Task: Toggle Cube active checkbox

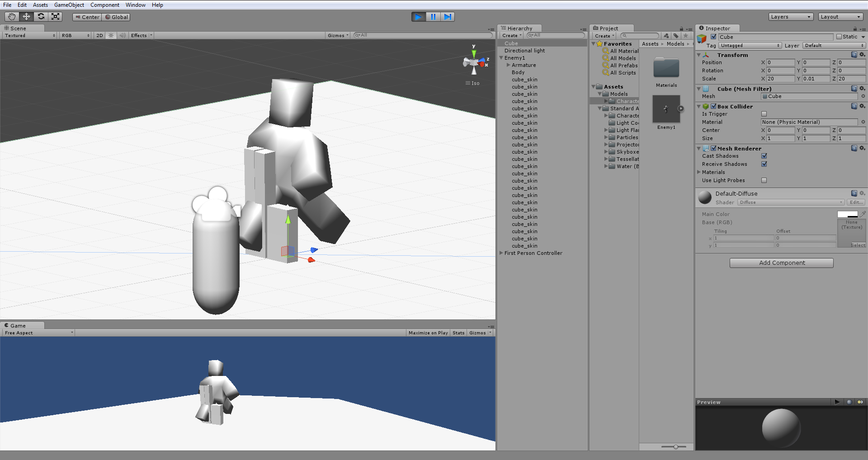Action: [x=713, y=37]
